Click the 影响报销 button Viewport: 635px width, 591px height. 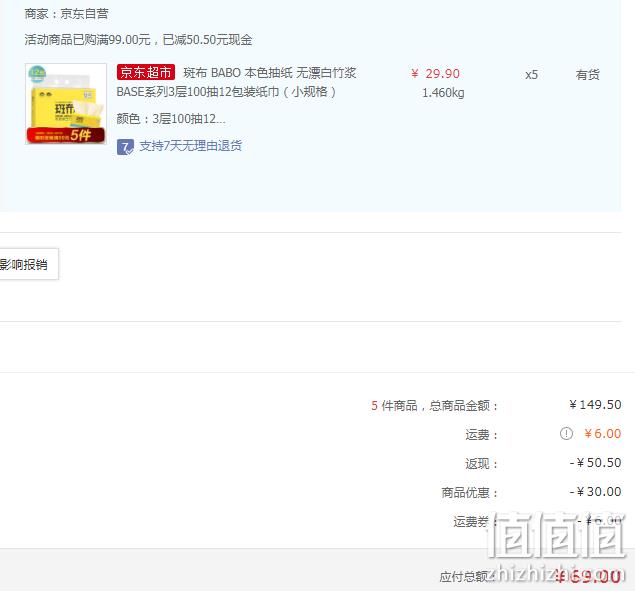point(28,264)
